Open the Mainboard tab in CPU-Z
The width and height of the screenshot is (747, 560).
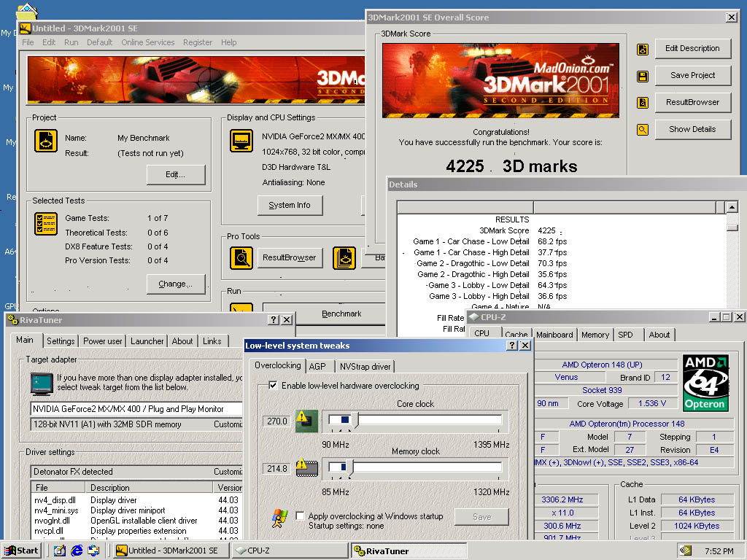pyautogui.click(x=554, y=335)
